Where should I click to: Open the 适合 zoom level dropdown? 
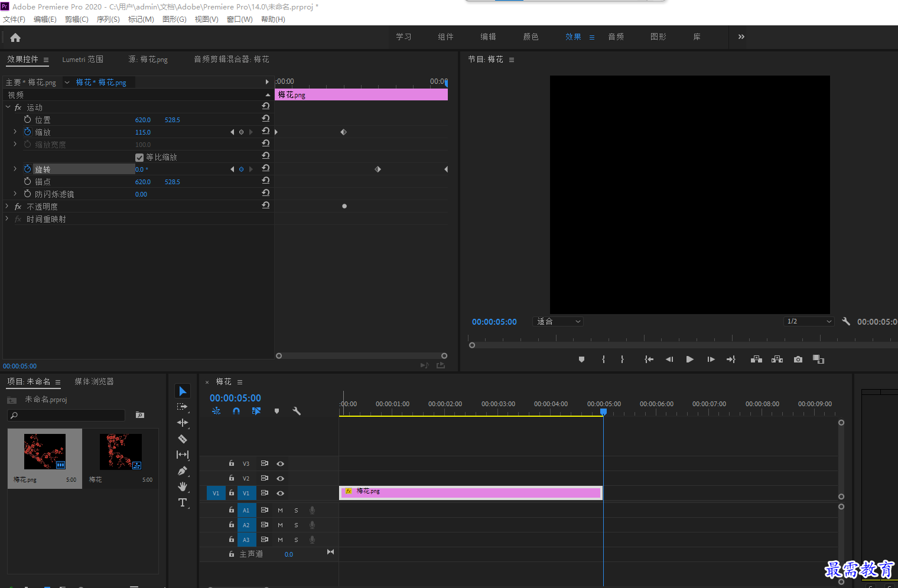point(558,321)
